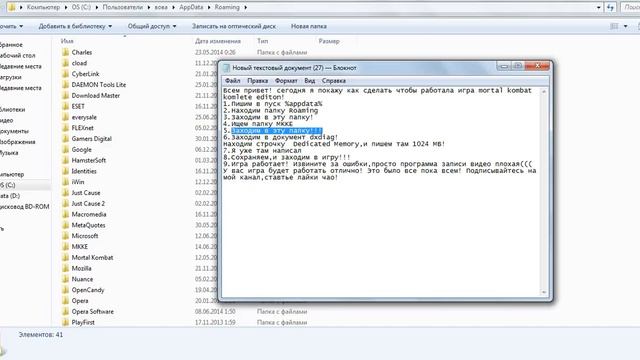Click Notepad vertical scrollbar up arrow
The image size is (640, 360).
[544, 92]
